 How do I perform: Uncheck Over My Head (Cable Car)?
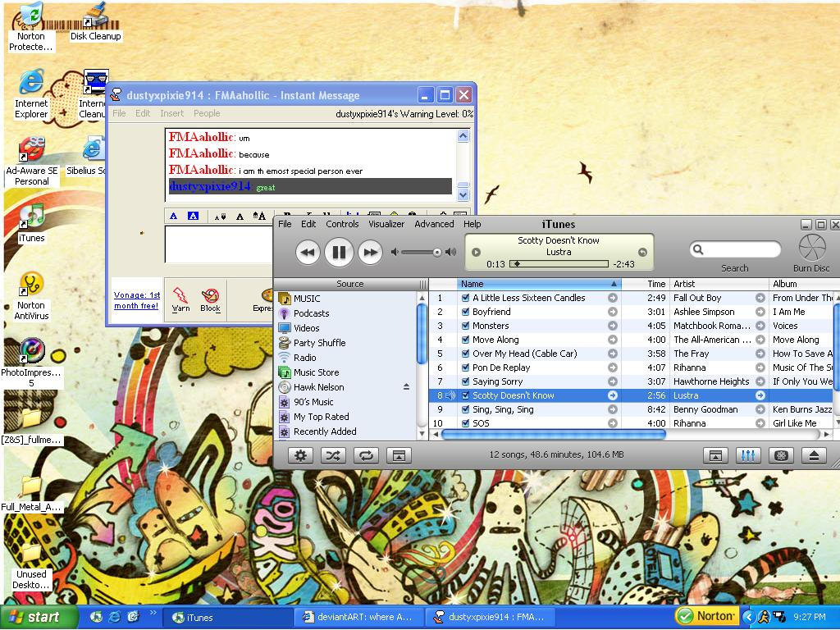[466, 354]
